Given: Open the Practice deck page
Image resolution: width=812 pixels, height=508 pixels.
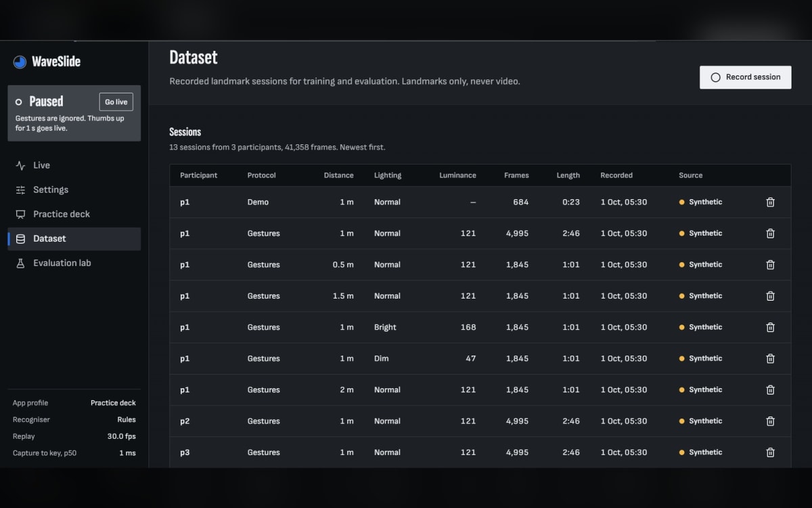Looking at the screenshot, I should click(74, 214).
